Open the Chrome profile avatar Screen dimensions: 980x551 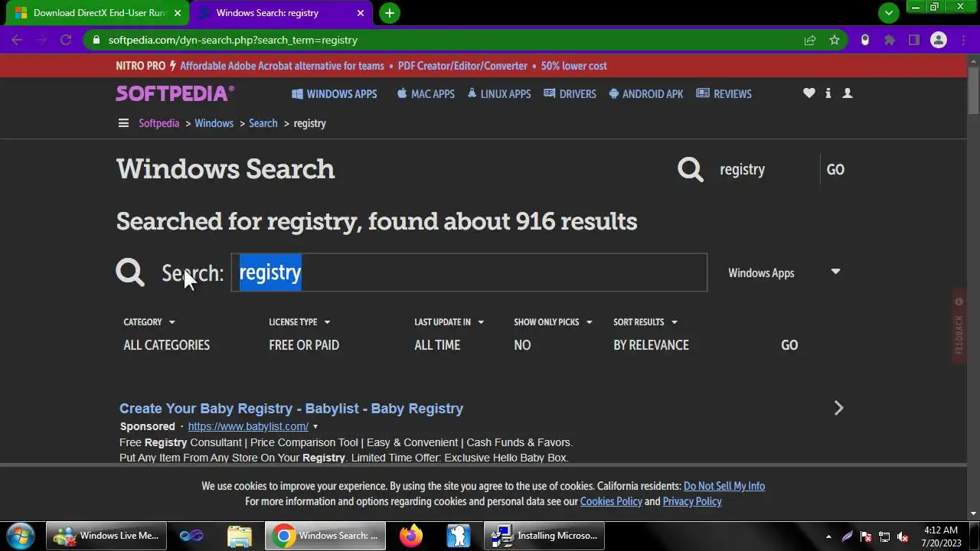tap(939, 40)
